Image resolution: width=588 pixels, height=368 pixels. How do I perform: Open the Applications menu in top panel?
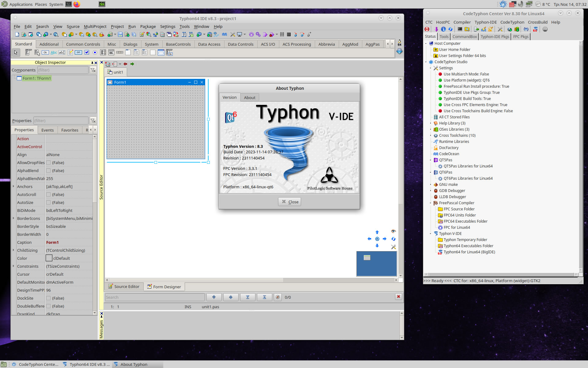tap(21, 4)
